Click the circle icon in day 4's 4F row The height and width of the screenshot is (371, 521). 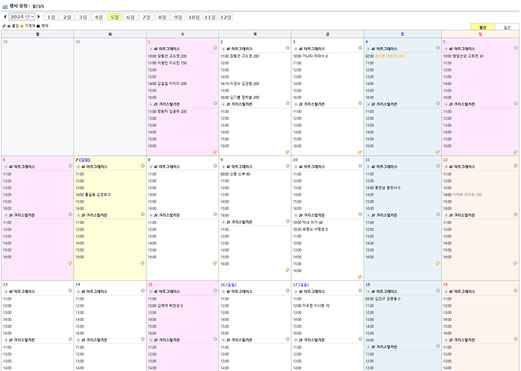438,48
